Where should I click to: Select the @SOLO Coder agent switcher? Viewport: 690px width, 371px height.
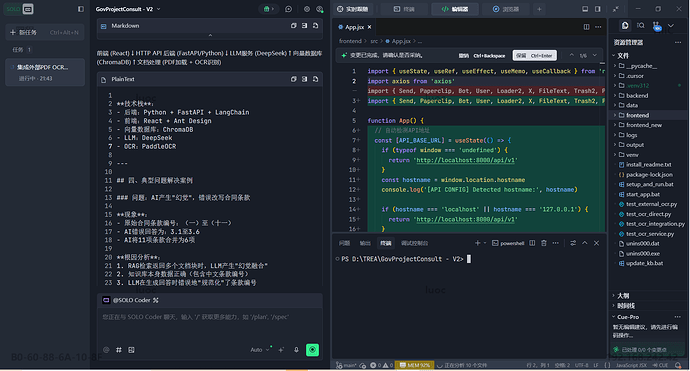click(x=130, y=300)
